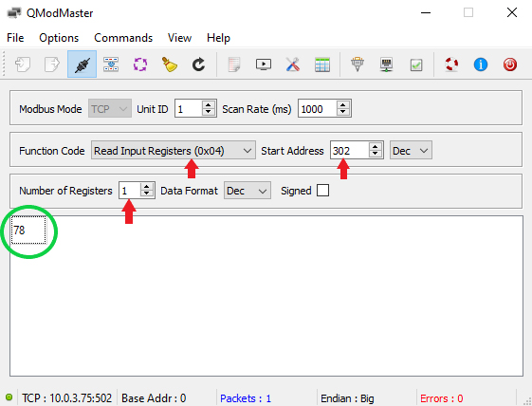Select the register cell showing 78
This screenshot has height=406, width=532.
tap(28, 230)
